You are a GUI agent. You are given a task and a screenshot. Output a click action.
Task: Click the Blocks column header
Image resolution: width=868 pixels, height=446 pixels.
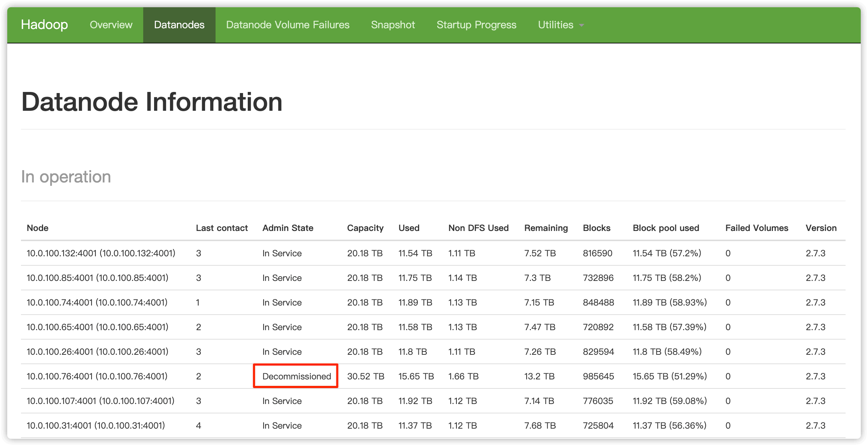coord(596,228)
